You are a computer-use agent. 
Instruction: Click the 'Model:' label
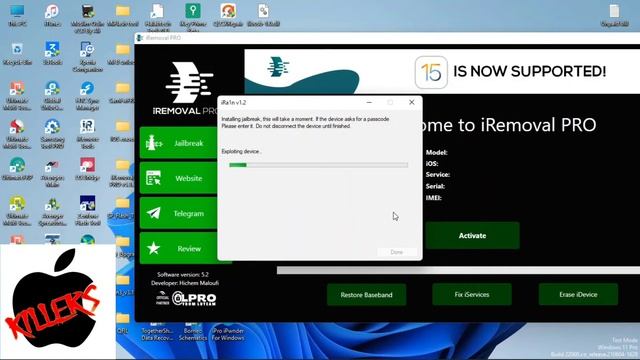point(437,152)
